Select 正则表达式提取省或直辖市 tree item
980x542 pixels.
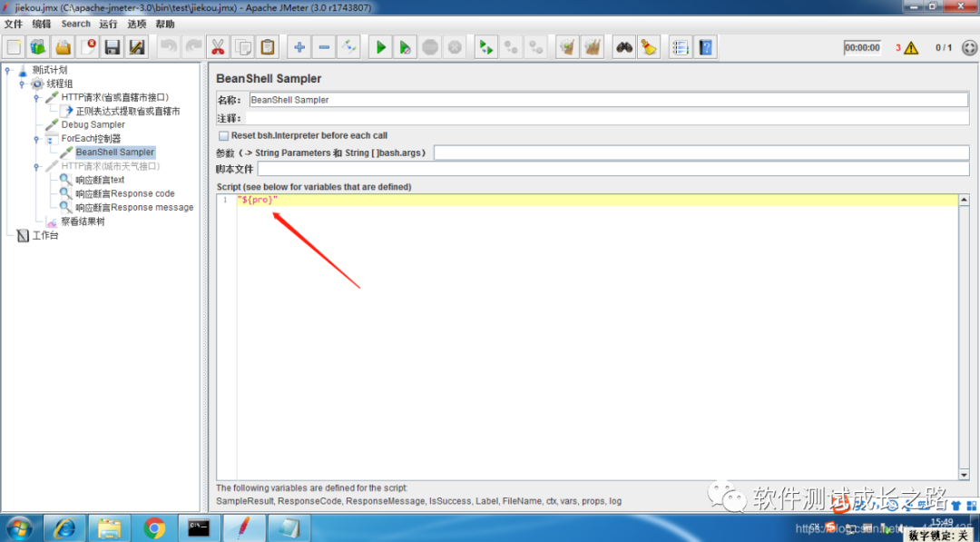(128, 112)
